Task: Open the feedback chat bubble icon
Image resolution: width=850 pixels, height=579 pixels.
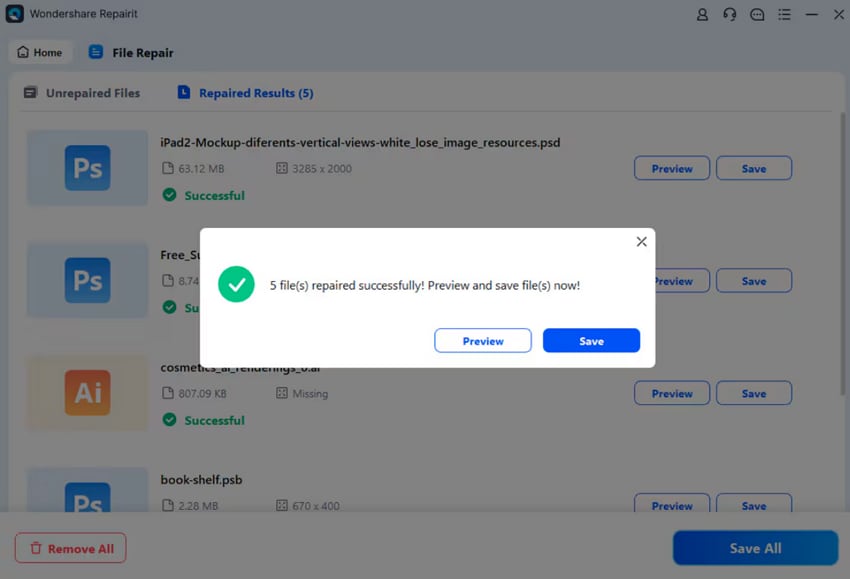Action: tap(757, 15)
